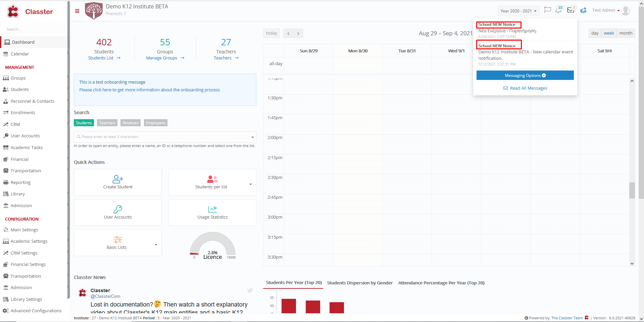Viewport: 644px width, 322px height.
Task: Click the Basic Lists sliders icon
Action: 118,239
